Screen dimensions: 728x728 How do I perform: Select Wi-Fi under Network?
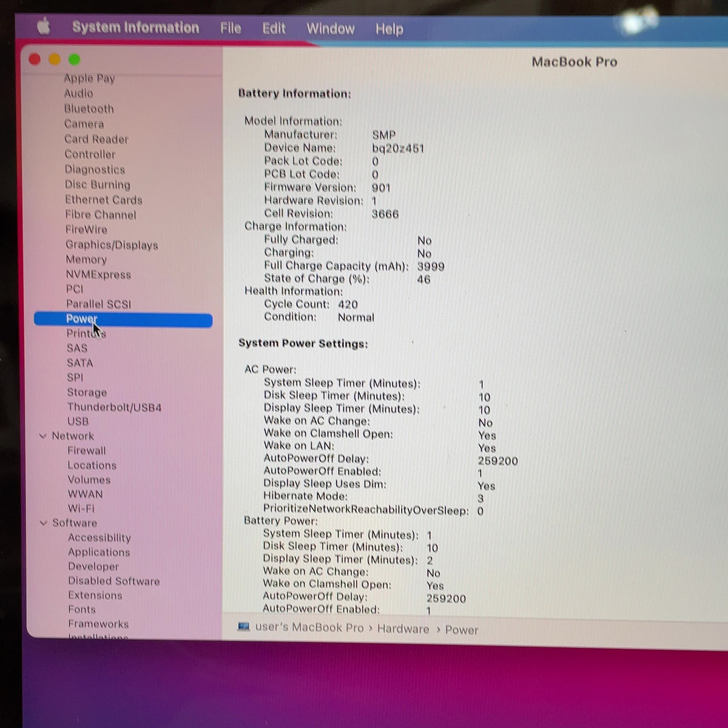pyautogui.click(x=81, y=508)
